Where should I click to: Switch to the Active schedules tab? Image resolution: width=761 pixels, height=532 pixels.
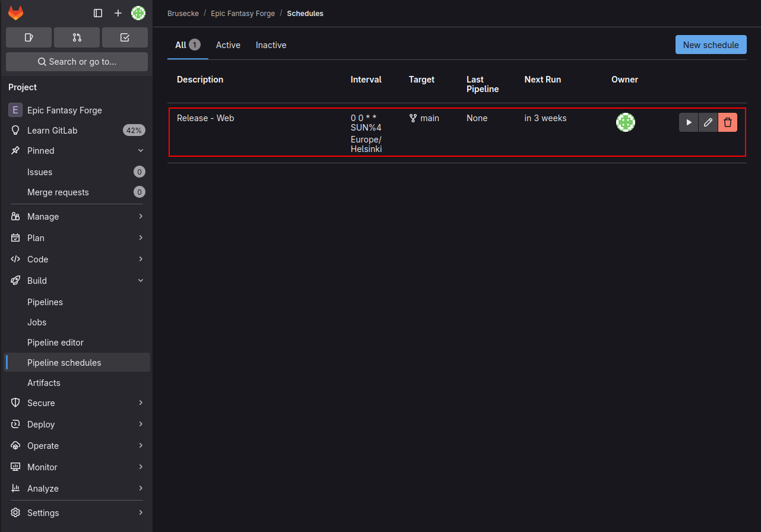pos(228,45)
